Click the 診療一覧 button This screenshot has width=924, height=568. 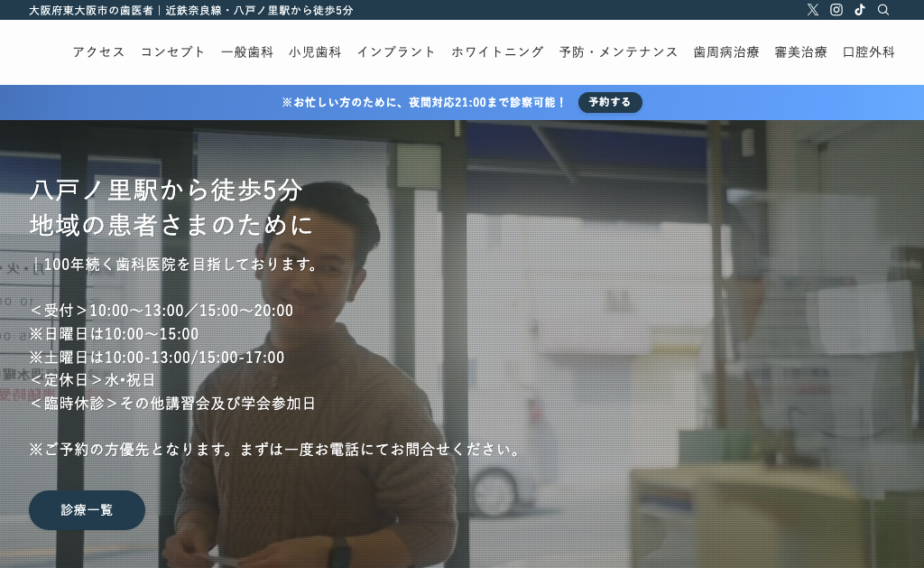pyautogui.click(x=87, y=510)
